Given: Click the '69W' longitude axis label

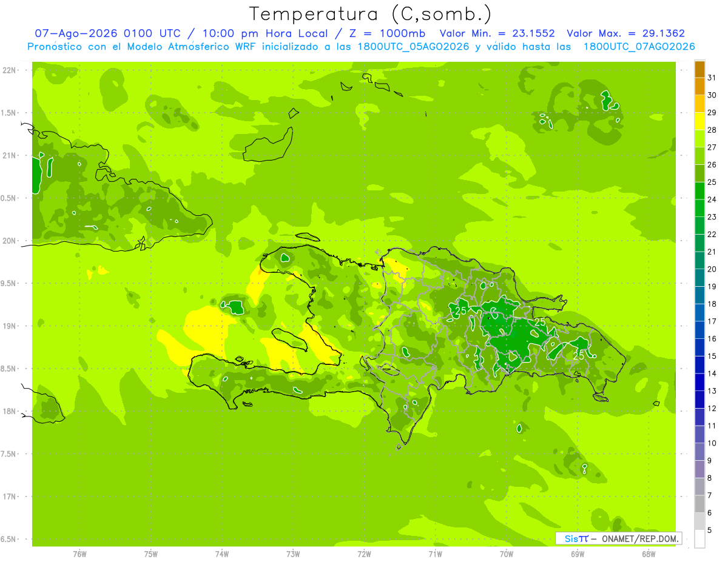Looking at the screenshot, I should pos(578,554).
